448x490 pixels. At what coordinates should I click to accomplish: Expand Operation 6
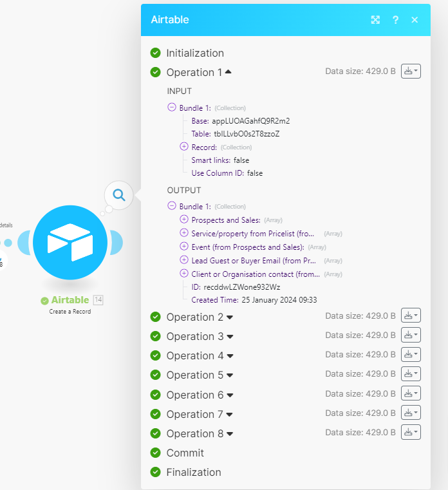230,395
